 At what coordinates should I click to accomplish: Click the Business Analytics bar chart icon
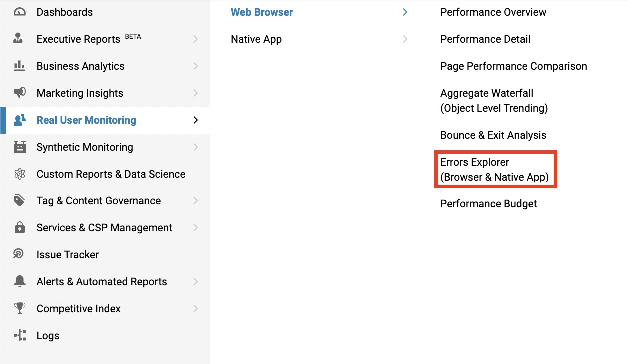click(x=20, y=66)
